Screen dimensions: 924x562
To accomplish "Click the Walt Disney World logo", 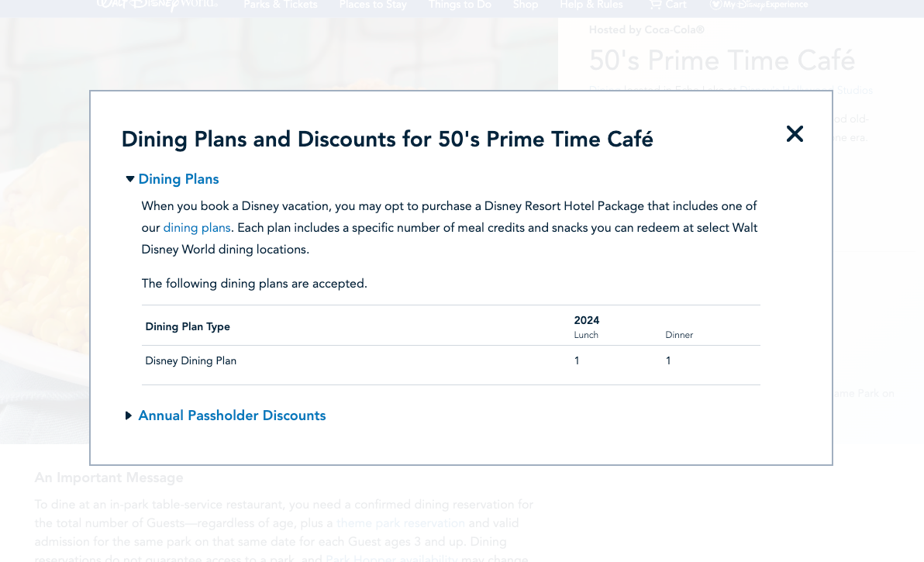I will pyautogui.click(x=157, y=5).
